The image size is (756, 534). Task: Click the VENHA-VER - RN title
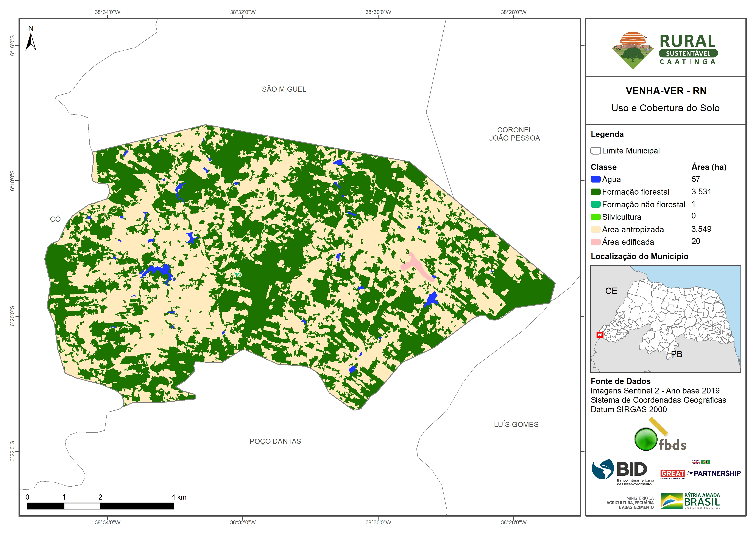(x=666, y=91)
